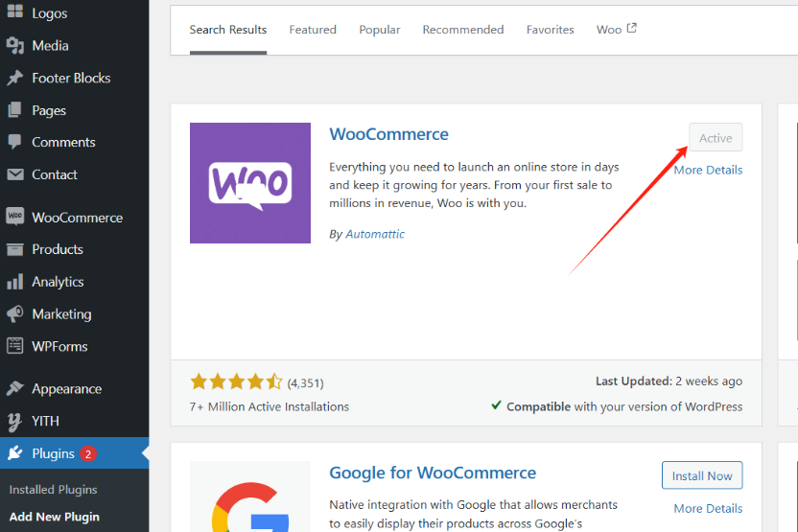Image resolution: width=798 pixels, height=532 pixels.
Task: Click the Plugins plug icon
Action: point(14,452)
